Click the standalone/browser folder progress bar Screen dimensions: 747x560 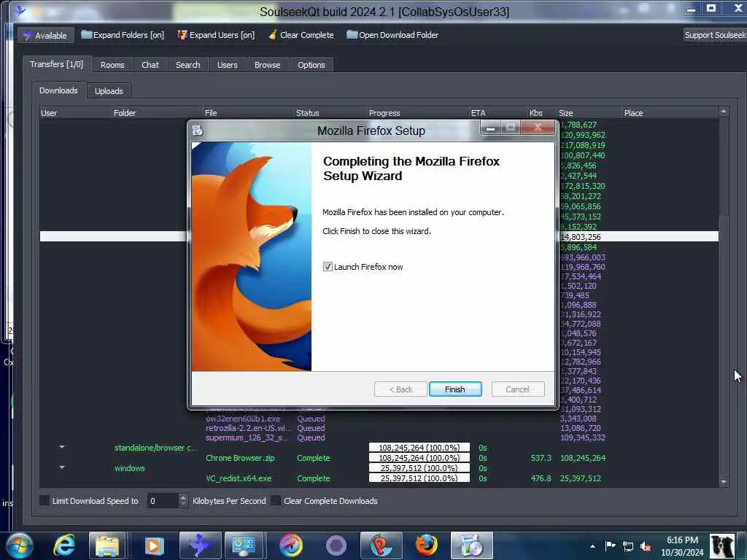click(x=419, y=447)
